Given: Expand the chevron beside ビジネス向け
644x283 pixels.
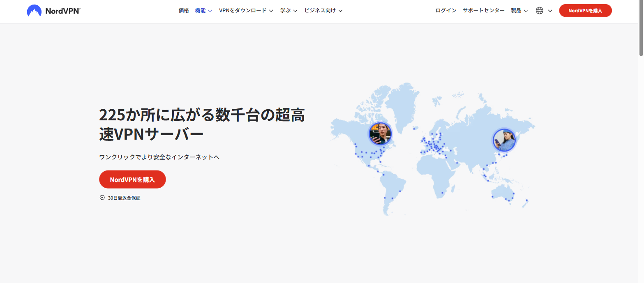Looking at the screenshot, I should (x=340, y=11).
